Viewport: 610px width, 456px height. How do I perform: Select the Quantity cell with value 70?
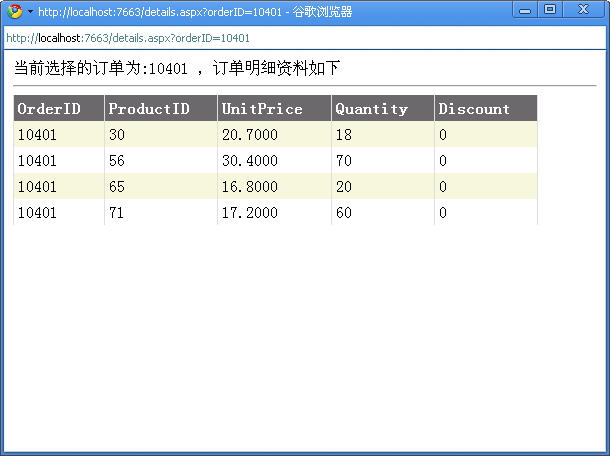click(x=344, y=161)
